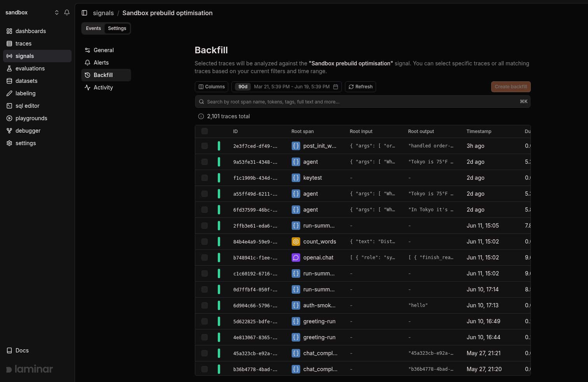
Task: Select the b36b4778-4bad trace checkbox
Action: (x=205, y=369)
